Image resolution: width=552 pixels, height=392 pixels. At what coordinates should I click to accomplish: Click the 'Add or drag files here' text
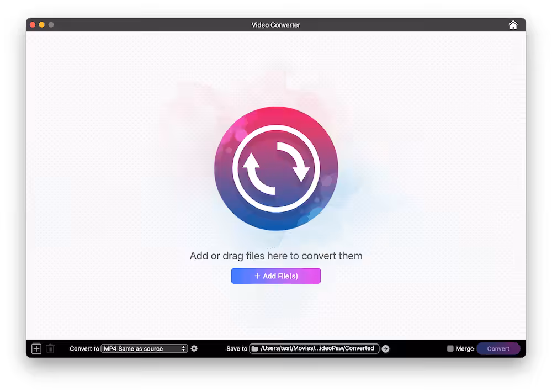click(x=276, y=256)
